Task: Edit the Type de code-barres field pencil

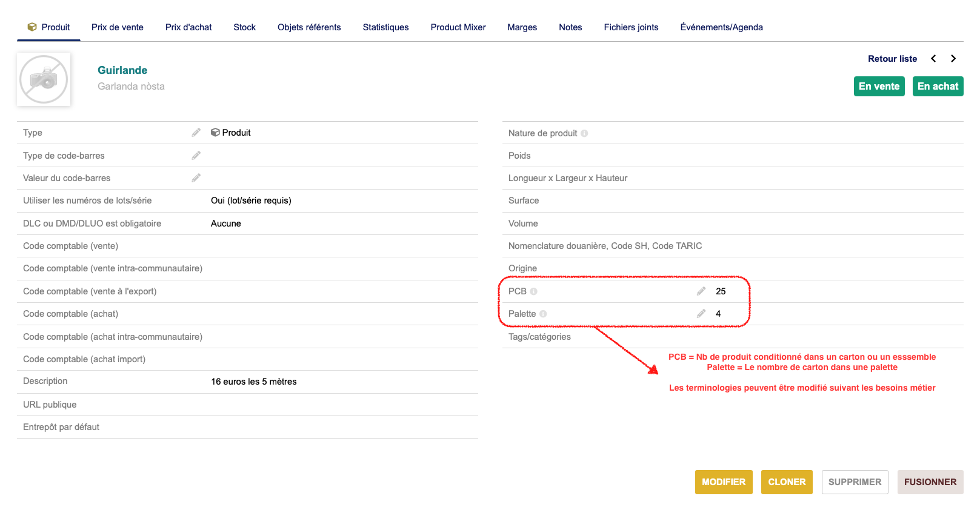Action: 196,156
